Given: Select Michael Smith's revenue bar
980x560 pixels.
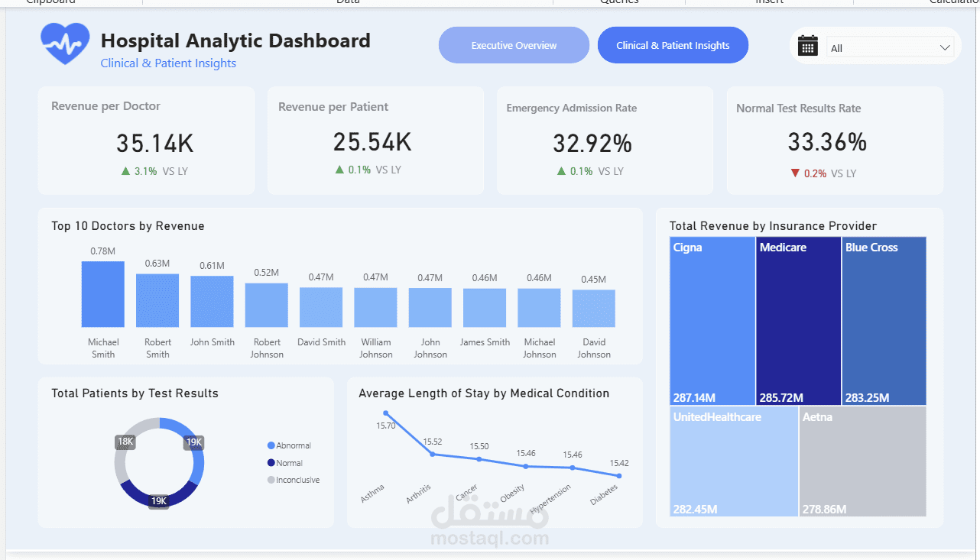Looking at the screenshot, I should (103, 294).
